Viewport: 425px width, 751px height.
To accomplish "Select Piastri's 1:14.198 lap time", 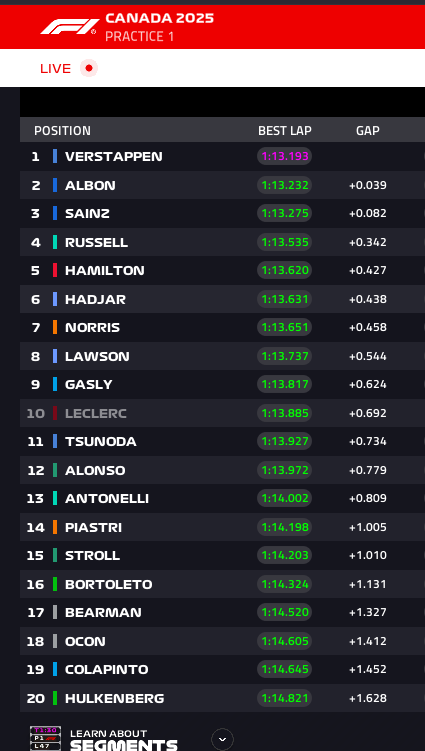I will (285, 527).
